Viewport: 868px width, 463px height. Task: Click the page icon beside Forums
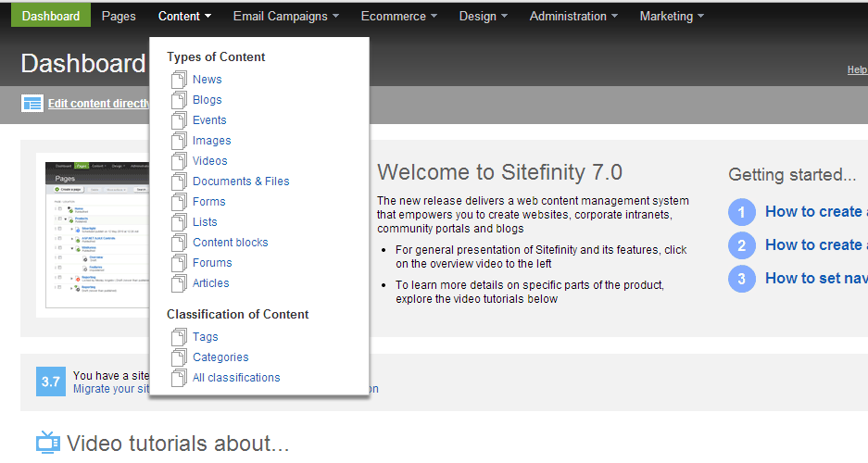(179, 263)
